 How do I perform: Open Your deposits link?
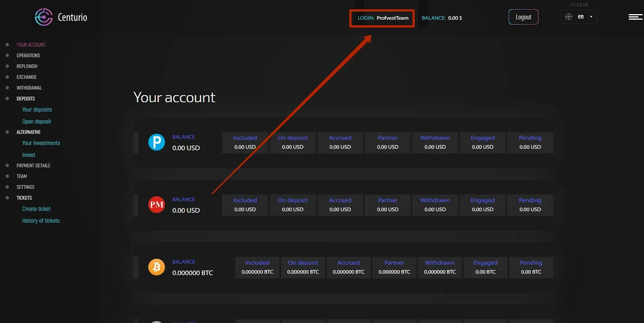(x=37, y=110)
